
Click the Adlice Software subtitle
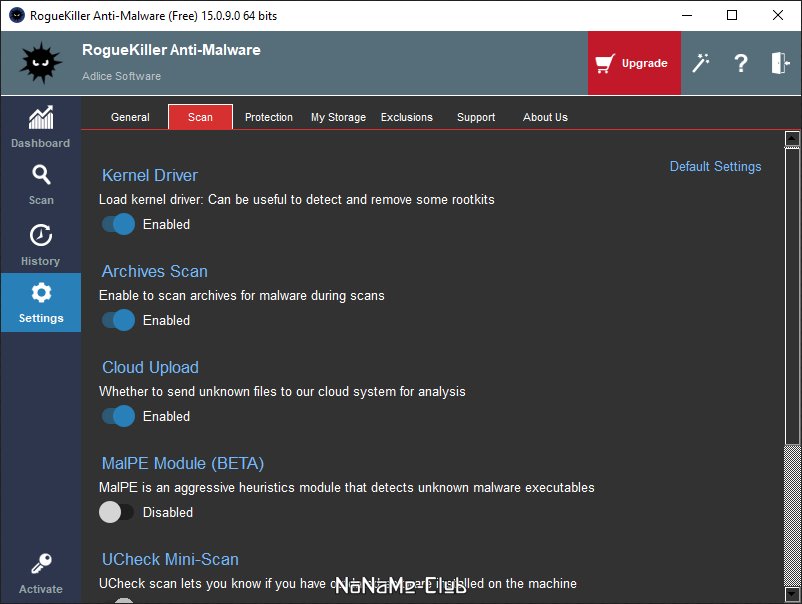[x=121, y=76]
